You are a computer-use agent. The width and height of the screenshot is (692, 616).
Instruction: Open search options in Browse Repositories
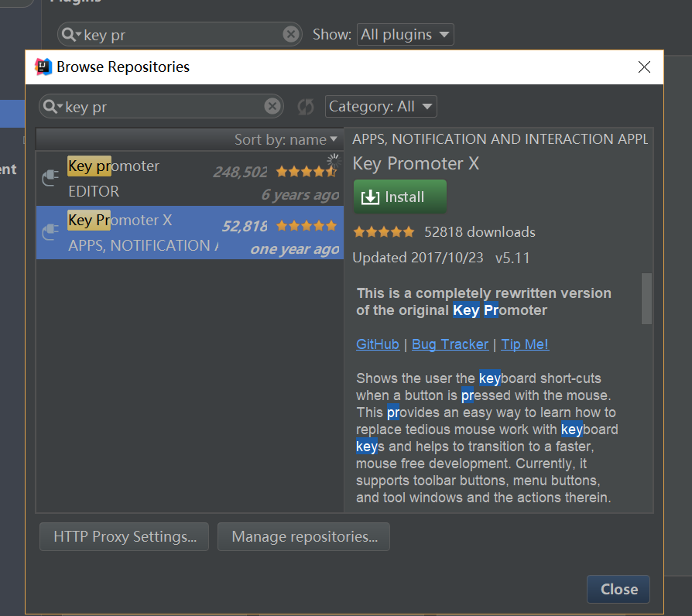click(53, 106)
